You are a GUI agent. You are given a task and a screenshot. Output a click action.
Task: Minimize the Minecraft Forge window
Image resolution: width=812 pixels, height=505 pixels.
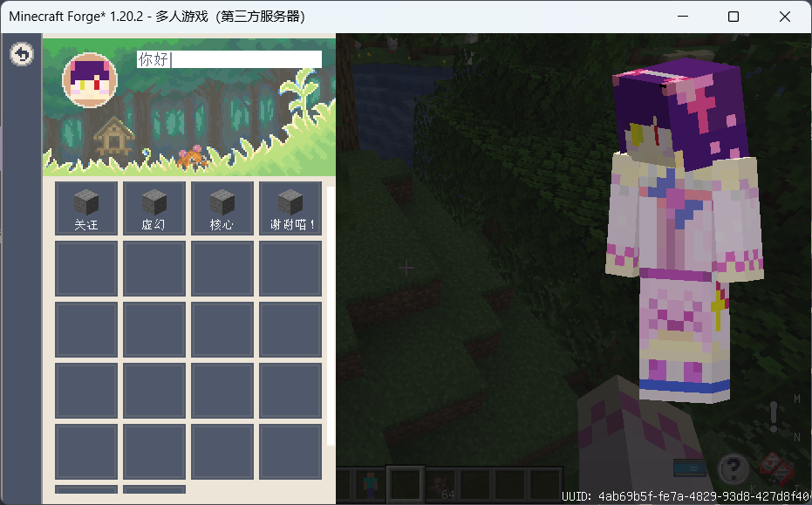(x=683, y=17)
